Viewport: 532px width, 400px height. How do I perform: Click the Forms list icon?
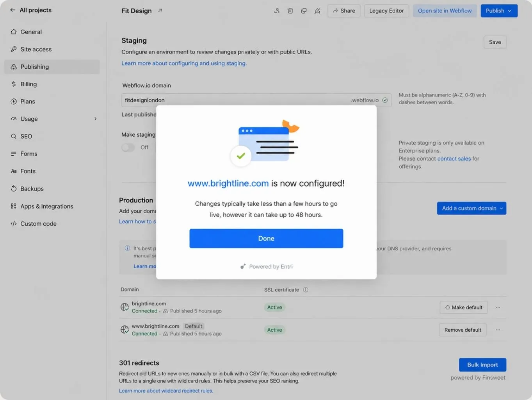click(14, 154)
